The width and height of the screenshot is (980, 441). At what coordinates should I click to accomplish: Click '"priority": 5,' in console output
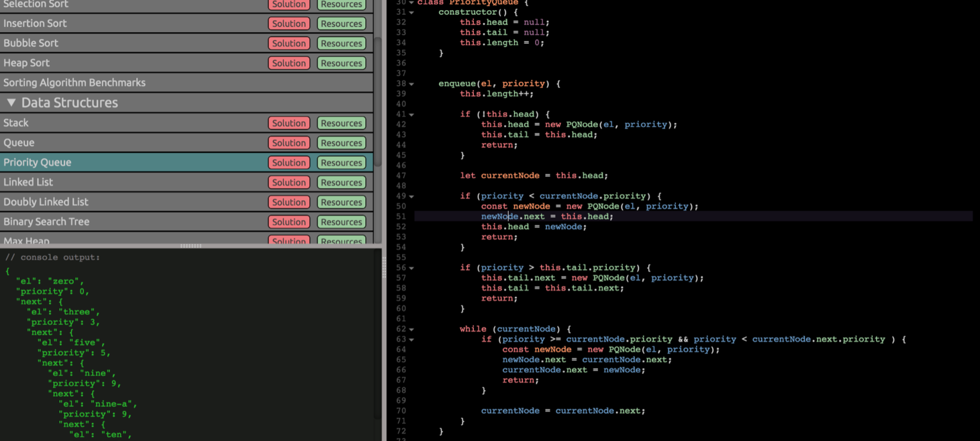click(74, 353)
